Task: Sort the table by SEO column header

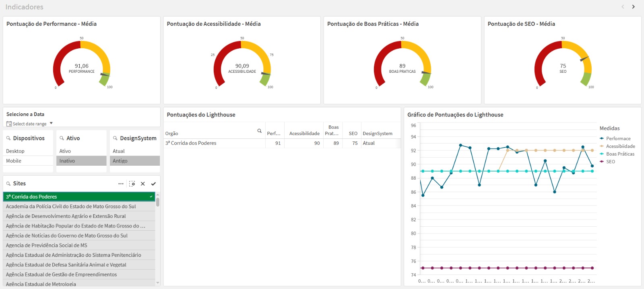Action: click(x=353, y=133)
